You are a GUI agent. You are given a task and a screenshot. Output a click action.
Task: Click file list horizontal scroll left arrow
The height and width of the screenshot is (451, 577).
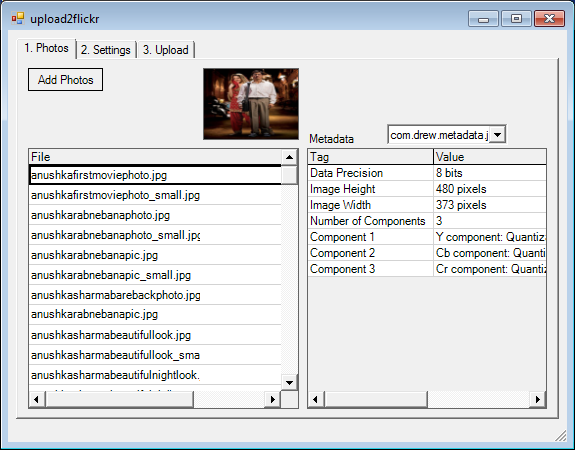(36, 399)
